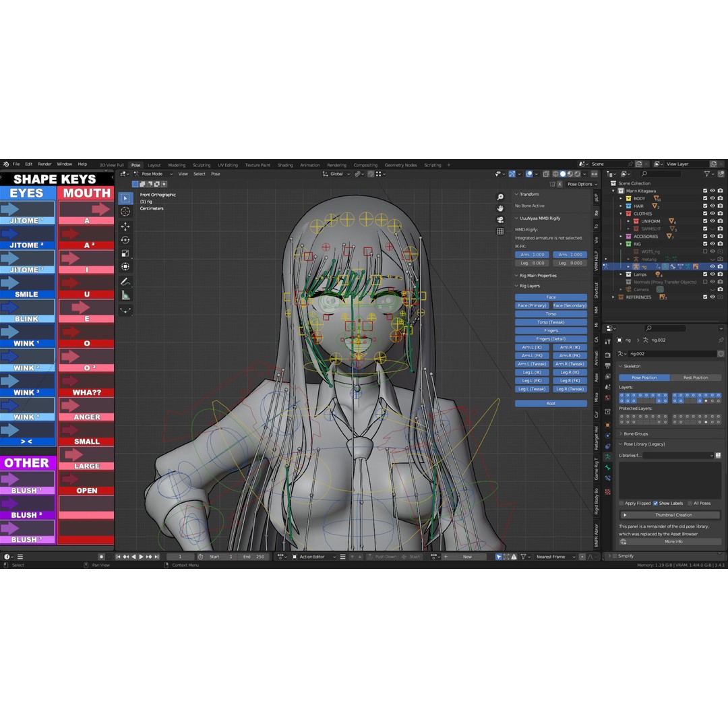Viewport: 728px width, 728px height.
Task: Open the Action Editor mode dropdown
Action: pos(314,557)
